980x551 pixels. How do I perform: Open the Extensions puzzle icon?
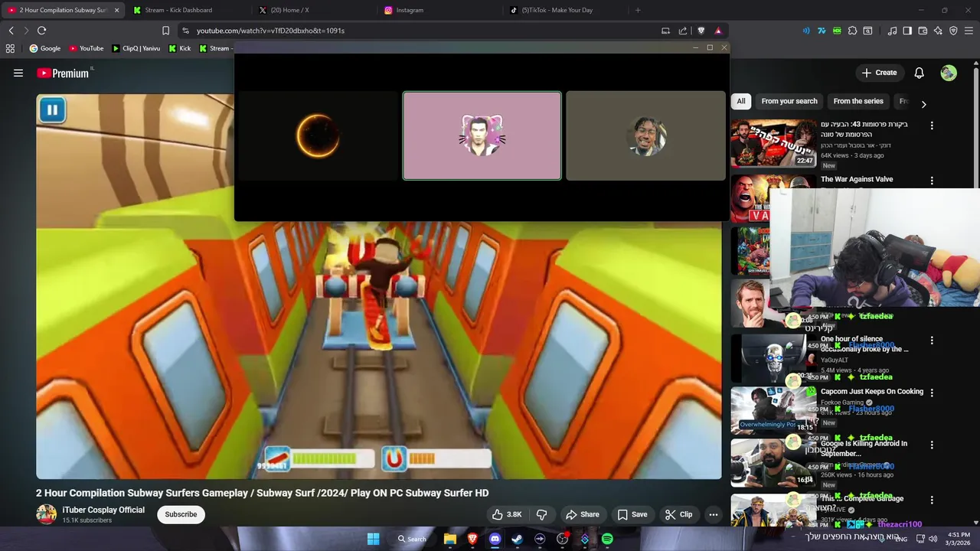point(852,31)
